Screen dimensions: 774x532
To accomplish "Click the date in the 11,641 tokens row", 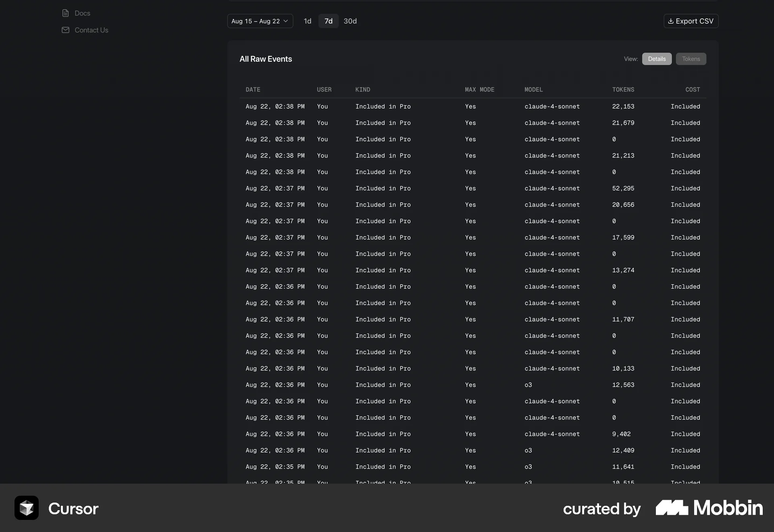I will [275, 467].
